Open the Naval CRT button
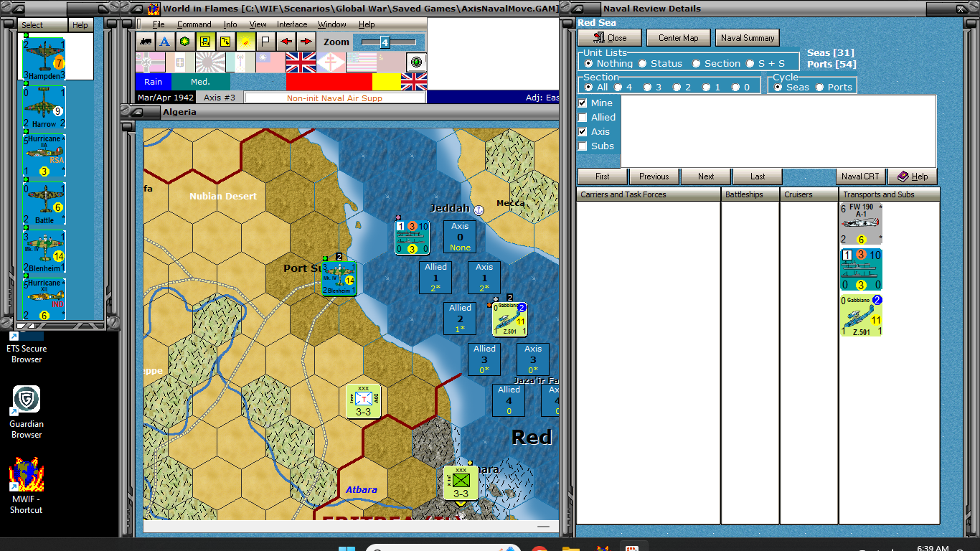980x551 pixels. (x=860, y=176)
